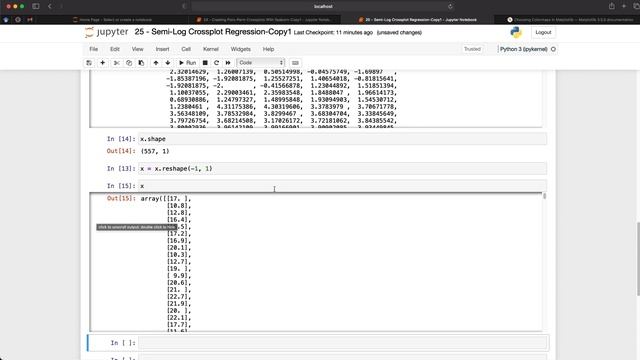Switch to the Choosing Colormaps in Matplotlib tab
Image resolution: width=640 pixels, height=360 pixels.
[x=570, y=20]
